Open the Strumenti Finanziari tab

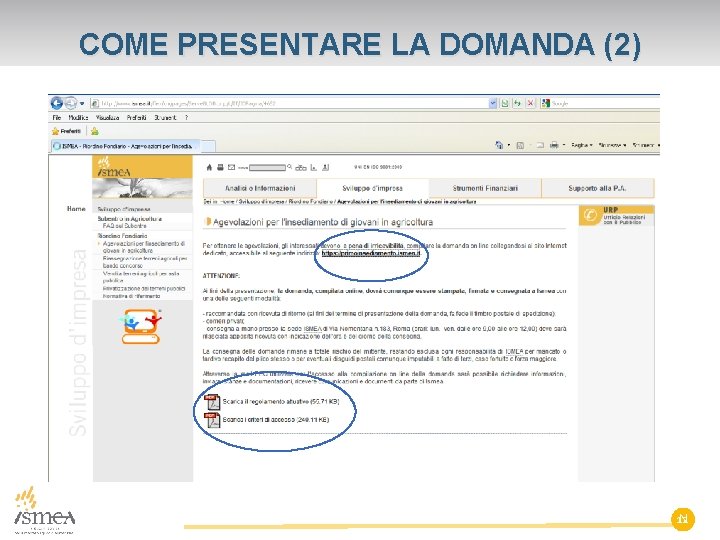tap(485, 188)
